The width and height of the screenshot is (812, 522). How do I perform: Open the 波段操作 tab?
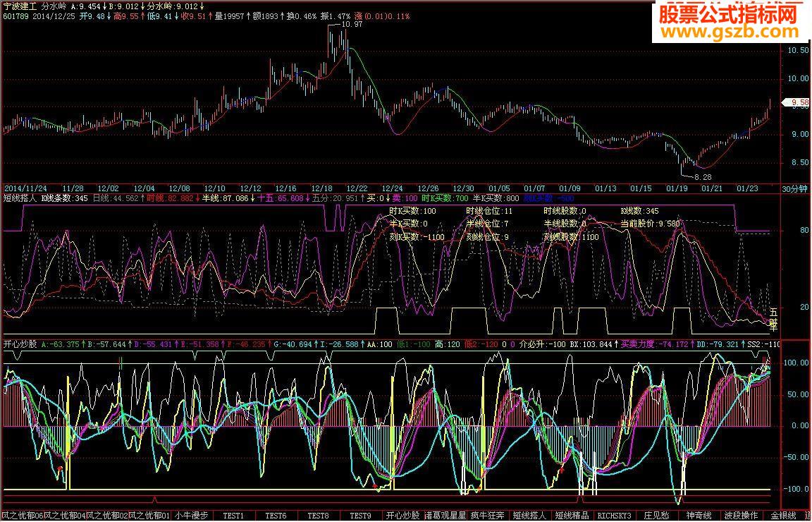[741, 516]
